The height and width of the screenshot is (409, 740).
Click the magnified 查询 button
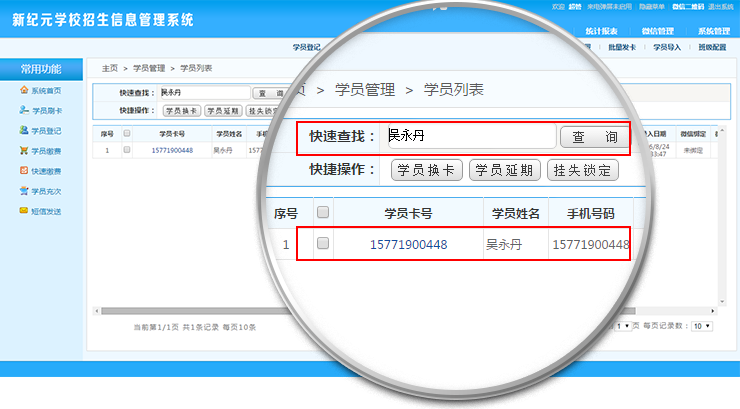(595, 137)
